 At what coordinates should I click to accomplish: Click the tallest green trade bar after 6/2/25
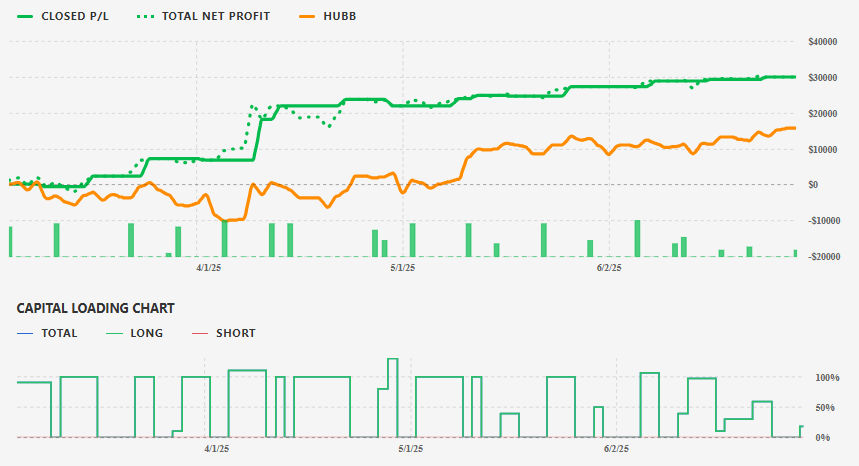pyautogui.click(x=637, y=238)
